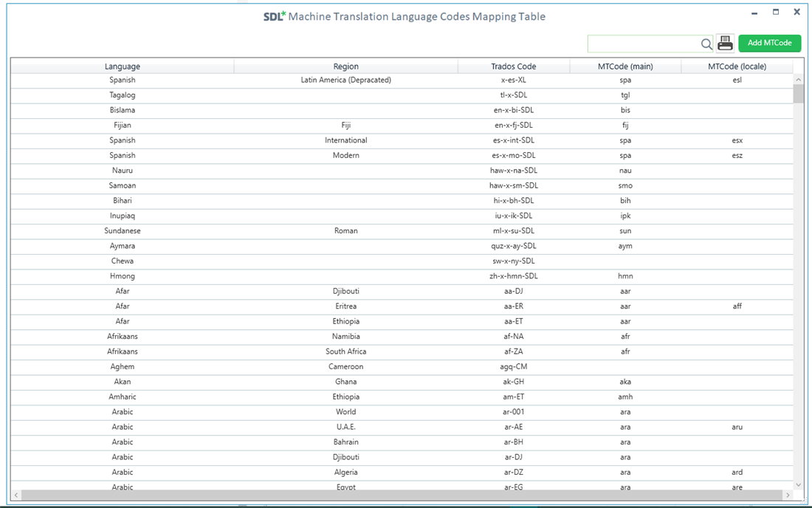Click the printer icon
Viewport: 812px width, 508px height.
[725, 44]
